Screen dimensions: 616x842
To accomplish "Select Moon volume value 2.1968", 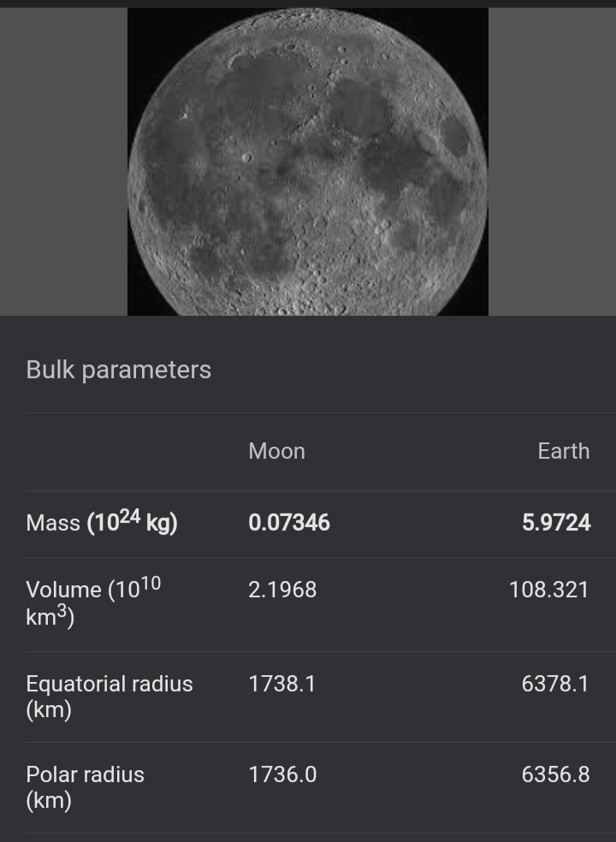I will pos(282,590).
